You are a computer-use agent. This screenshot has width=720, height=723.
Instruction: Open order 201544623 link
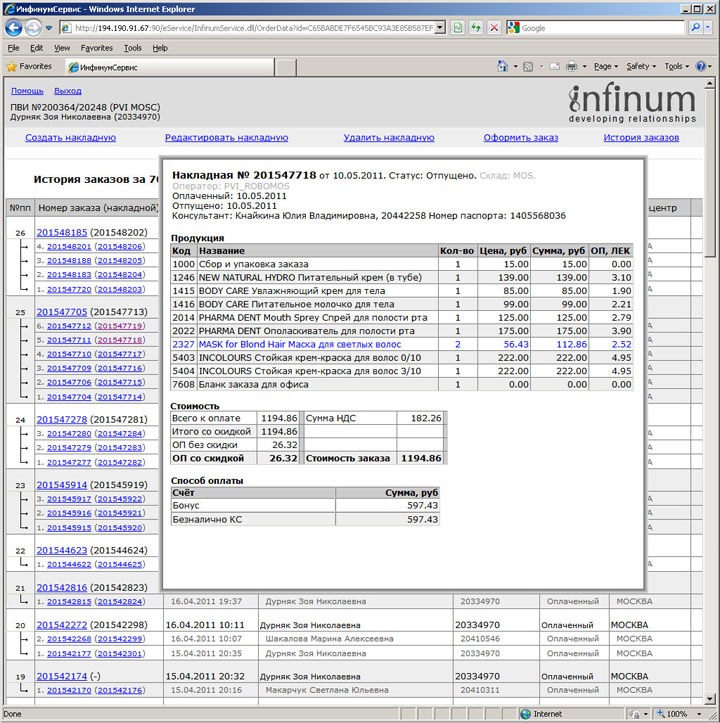pyautogui.click(x=62, y=551)
